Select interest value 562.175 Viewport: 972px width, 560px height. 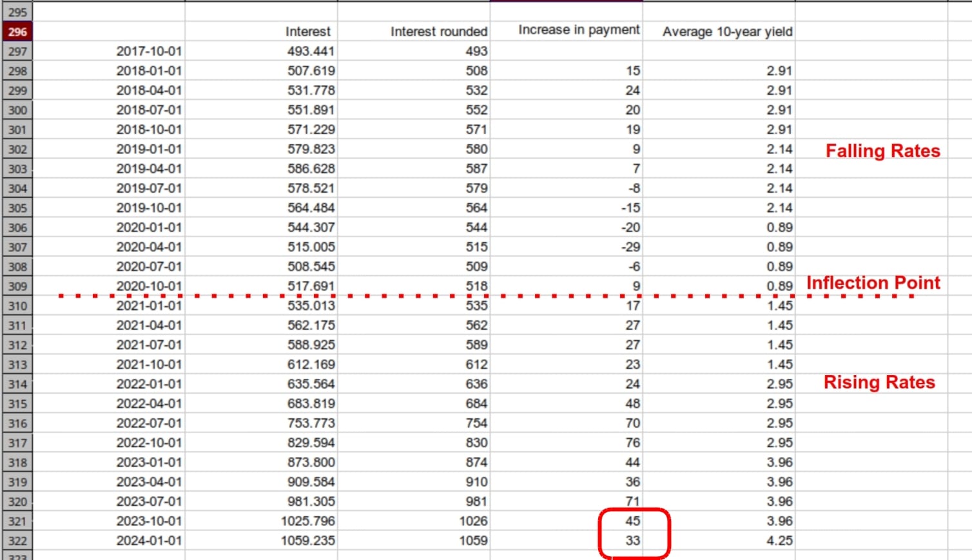261,325
